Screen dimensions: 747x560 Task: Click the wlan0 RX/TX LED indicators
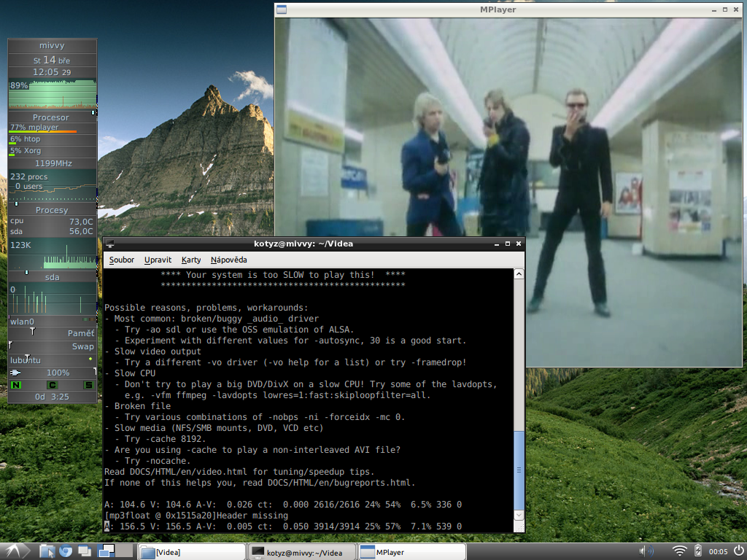[x=88, y=319]
